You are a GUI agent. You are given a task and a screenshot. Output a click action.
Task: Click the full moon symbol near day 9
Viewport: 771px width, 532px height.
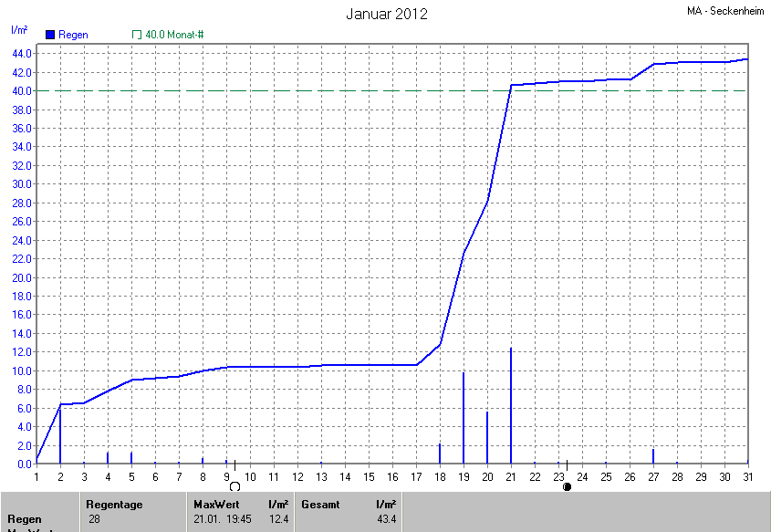point(234,487)
